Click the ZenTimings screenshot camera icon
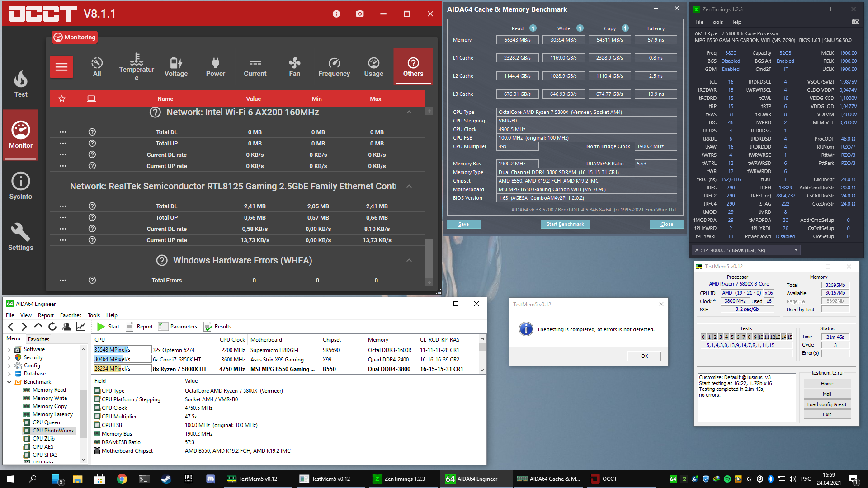Image resolution: width=868 pixels, height=488 pixels. click(855, 22)
